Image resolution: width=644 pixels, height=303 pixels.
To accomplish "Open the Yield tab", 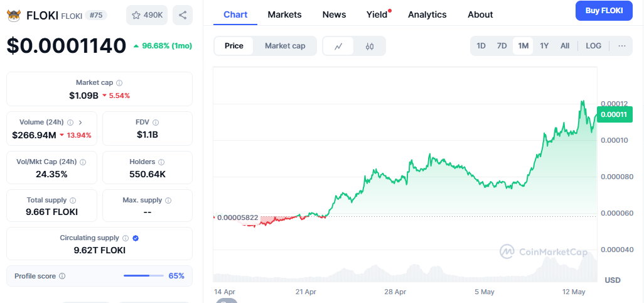I will [377, 14].
